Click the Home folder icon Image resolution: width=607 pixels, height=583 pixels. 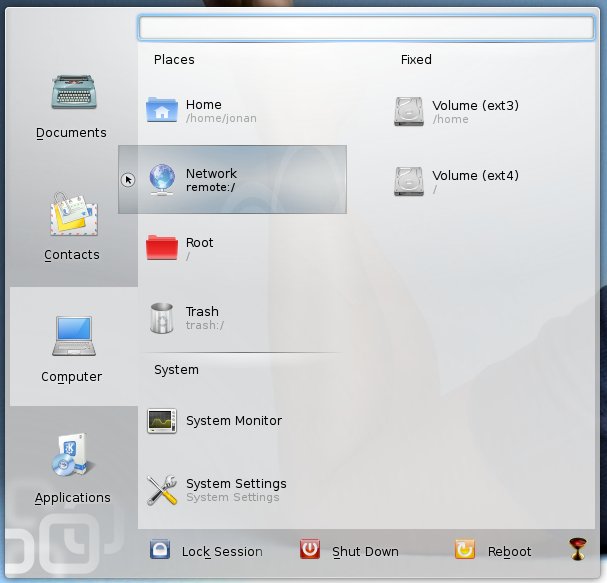(x=162, y=110)
